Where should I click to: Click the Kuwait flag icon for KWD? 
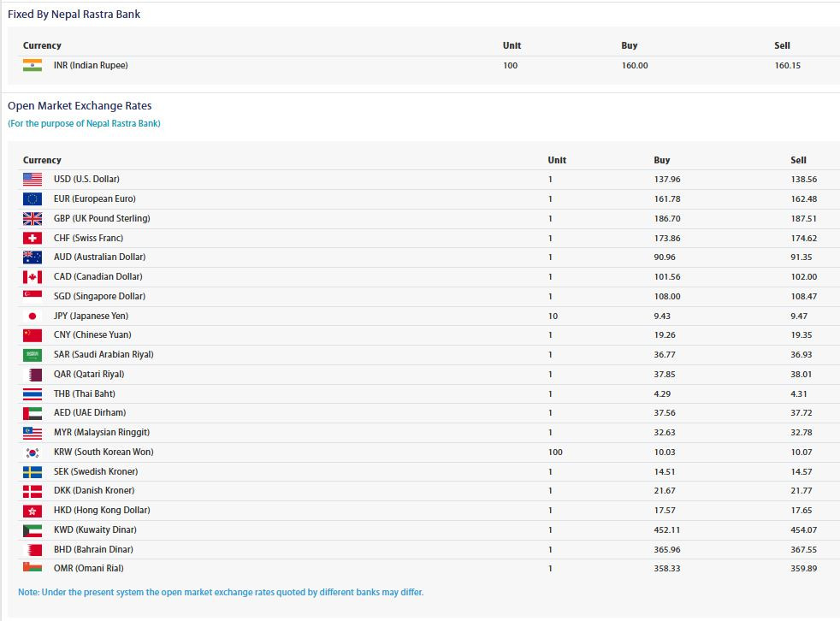33,530
